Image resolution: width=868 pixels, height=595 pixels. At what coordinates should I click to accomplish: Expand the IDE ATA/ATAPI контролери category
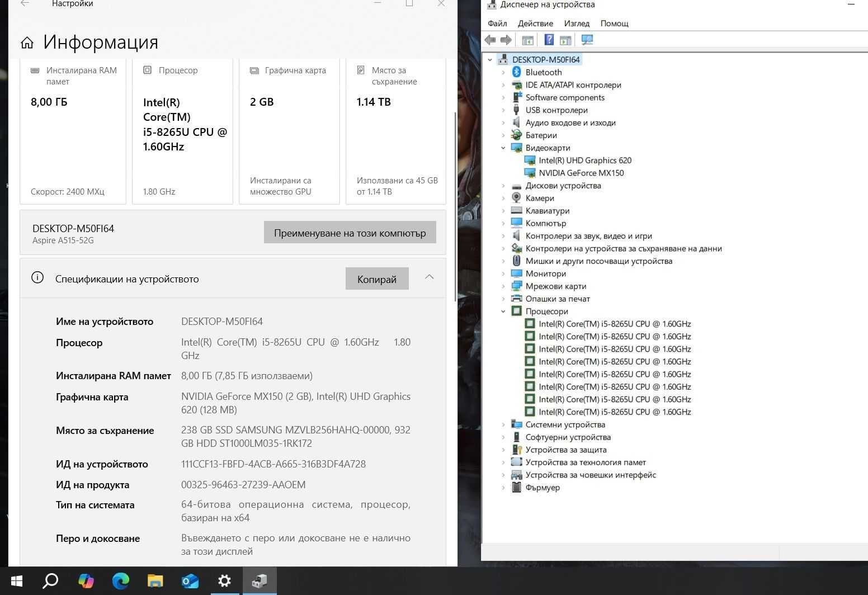[503, 85]
